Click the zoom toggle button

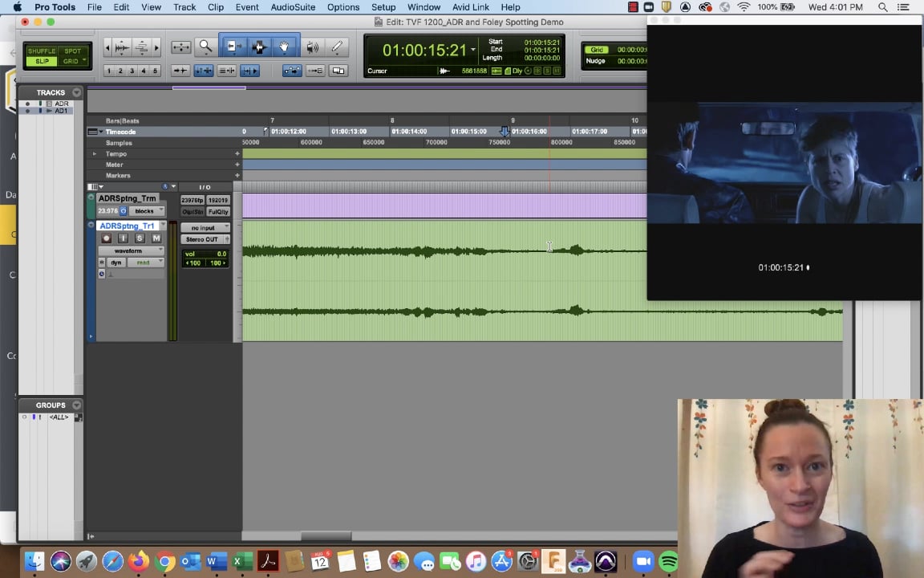pyautogui.click(x=181, y=47)
